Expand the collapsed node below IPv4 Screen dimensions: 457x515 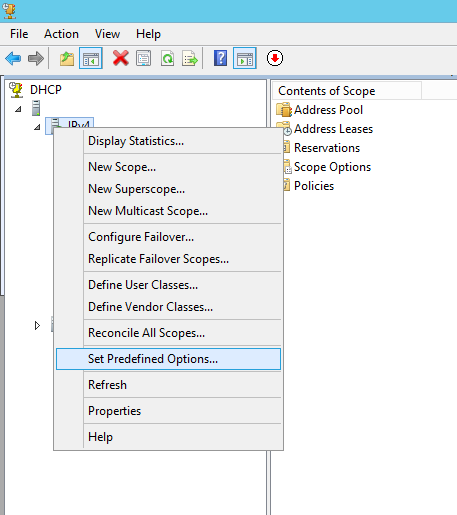[37, 325]
